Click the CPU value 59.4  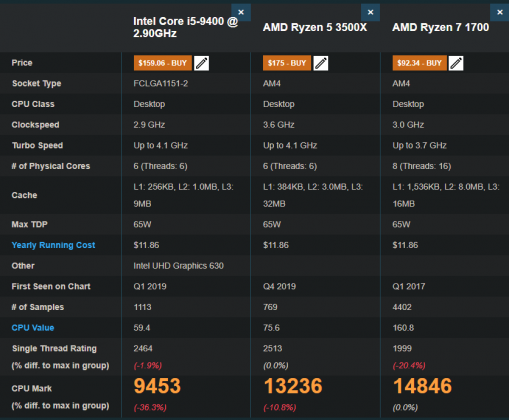pos(142,328)
